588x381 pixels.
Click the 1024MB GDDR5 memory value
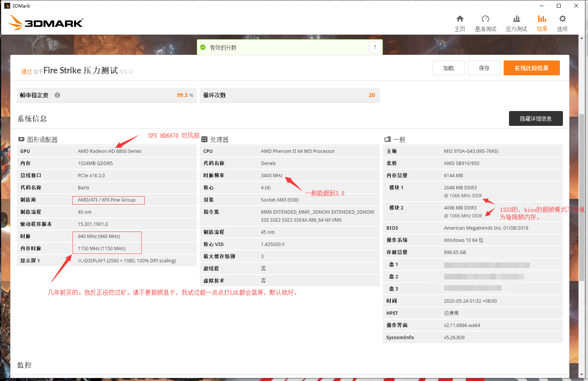pos(95,163)
